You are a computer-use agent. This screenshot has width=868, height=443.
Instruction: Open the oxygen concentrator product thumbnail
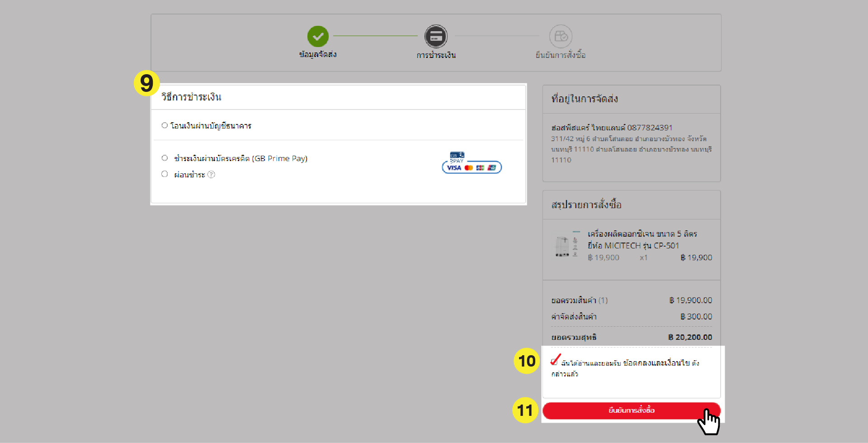click(565, 246)
